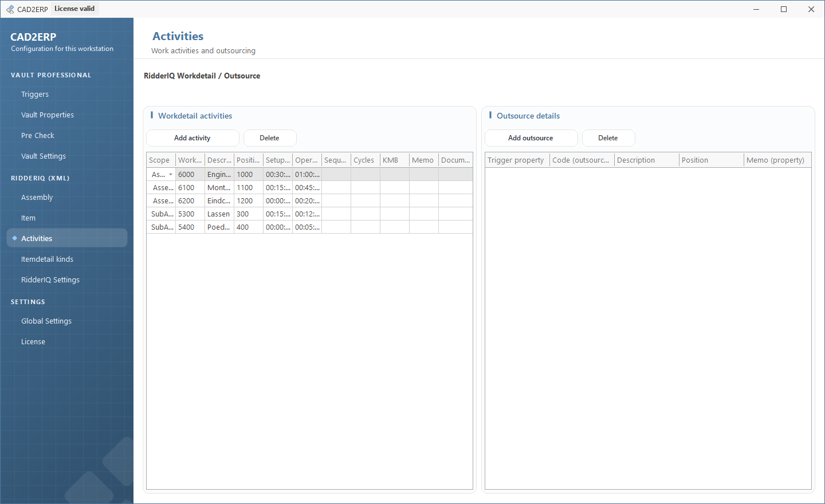
Task: Click the Memo column header in activities
Action: point(424,160)
